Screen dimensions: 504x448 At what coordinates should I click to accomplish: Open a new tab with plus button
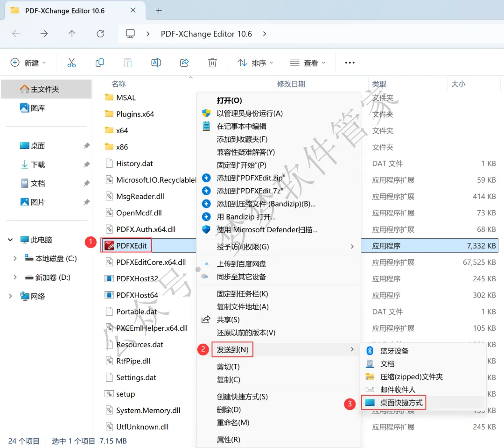pos(159,11)
